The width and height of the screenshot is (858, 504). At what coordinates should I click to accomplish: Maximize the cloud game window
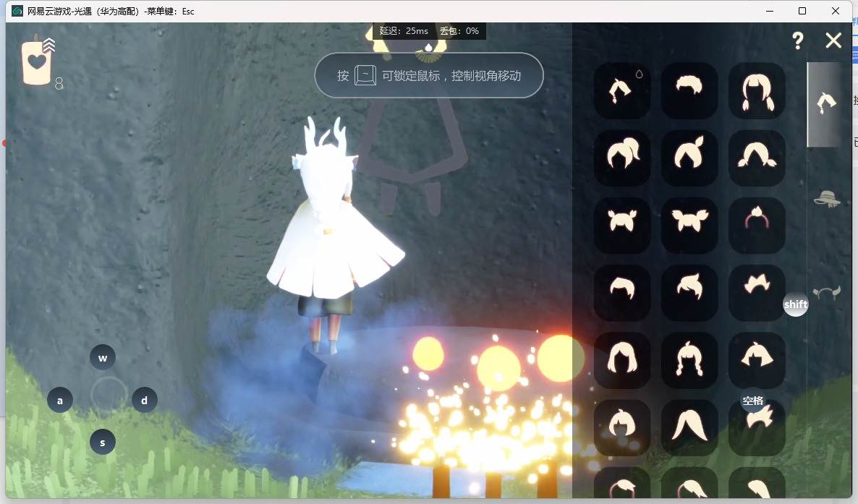802,11
